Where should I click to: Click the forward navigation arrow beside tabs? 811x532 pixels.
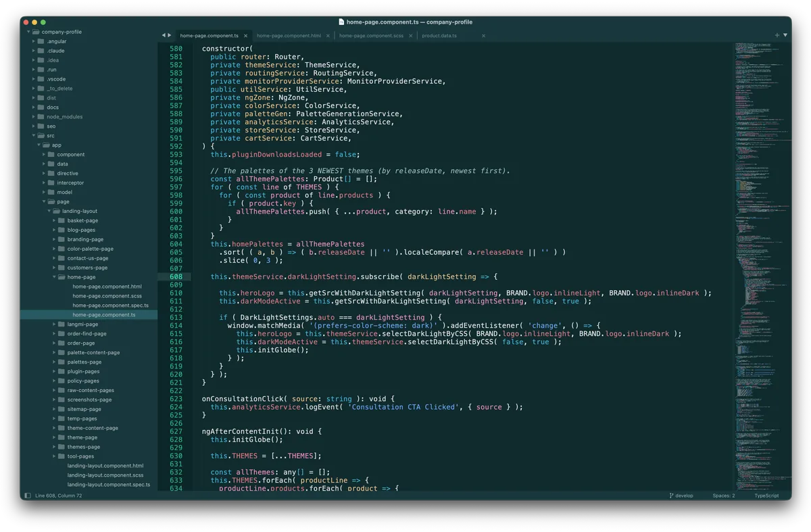(170, 35)
